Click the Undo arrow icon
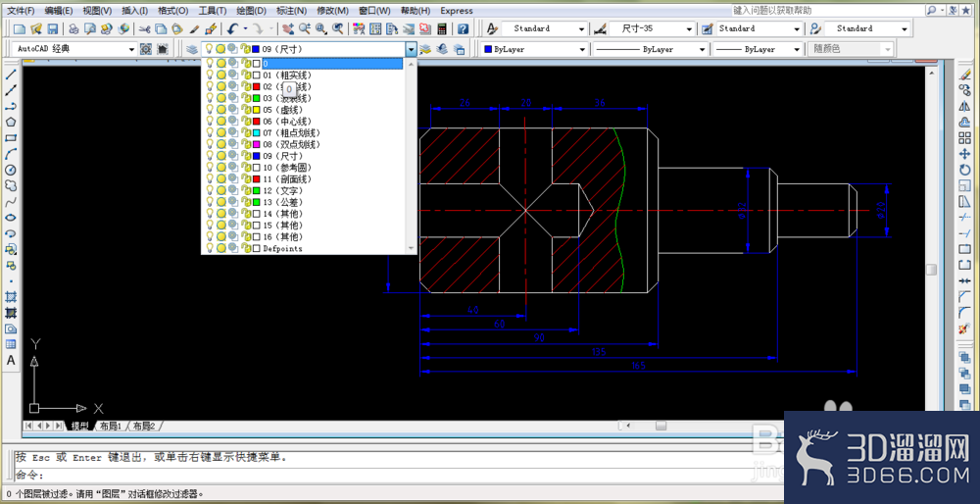 (x=232, y=28)
